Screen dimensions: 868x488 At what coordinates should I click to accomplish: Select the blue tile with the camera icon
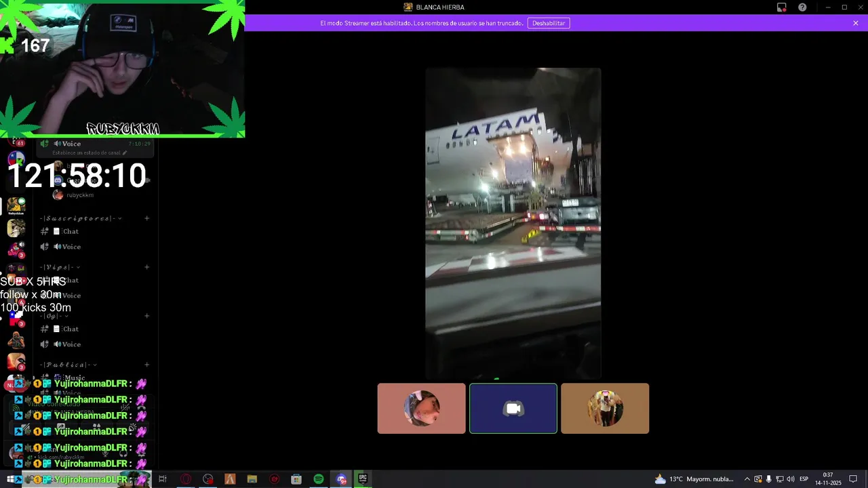point(513,408)
